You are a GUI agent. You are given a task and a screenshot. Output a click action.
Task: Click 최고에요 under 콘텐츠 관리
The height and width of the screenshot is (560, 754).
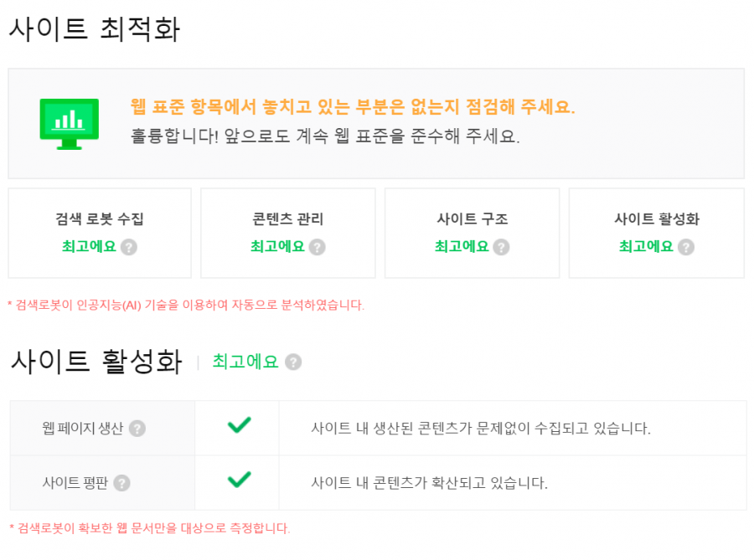tap(277, 246)
